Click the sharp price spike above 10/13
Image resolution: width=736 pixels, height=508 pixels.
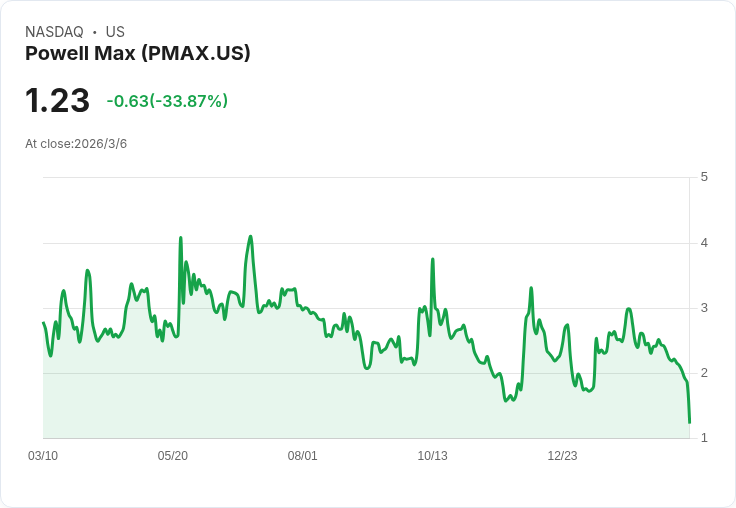432,259
